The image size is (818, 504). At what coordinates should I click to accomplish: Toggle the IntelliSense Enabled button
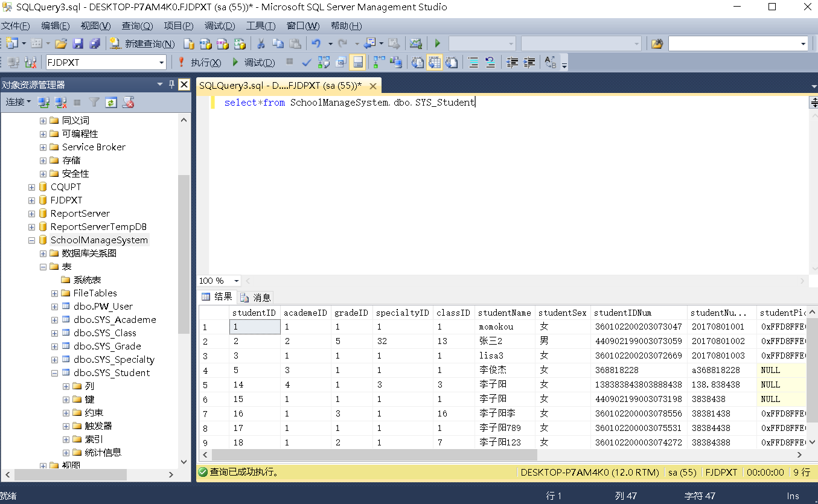click(357, 62)
